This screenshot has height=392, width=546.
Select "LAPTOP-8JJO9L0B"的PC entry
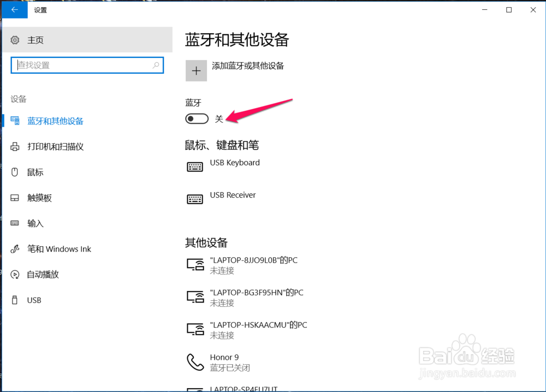click(242, 265)
